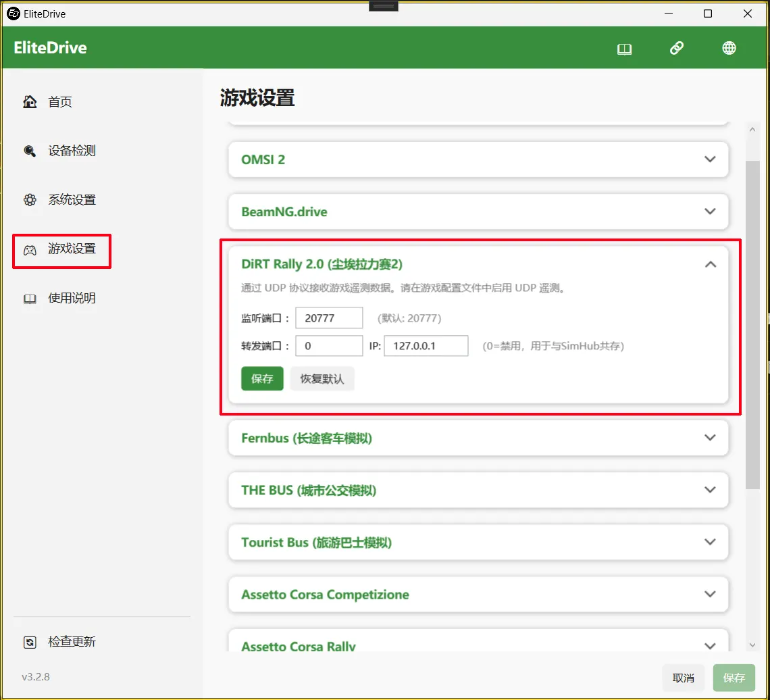Click the magnifier icon beside 设备检测
The image size is (770, 700).
(30, 151)
